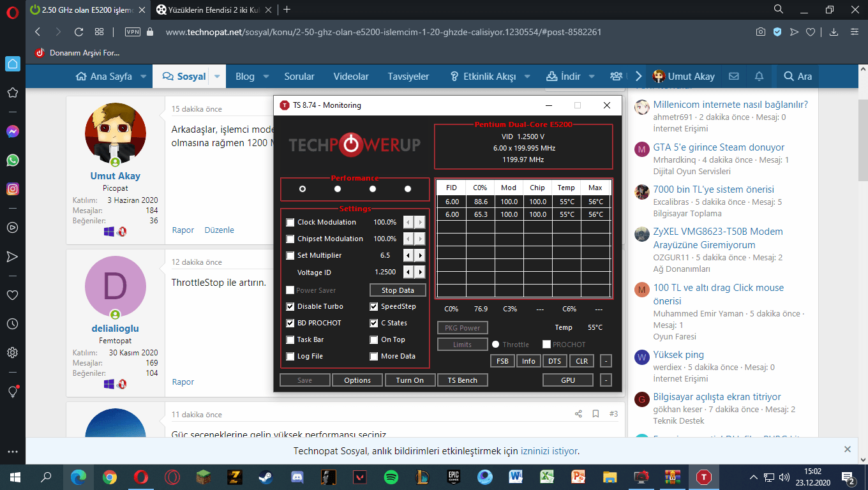Click the VPN badge in the address bar
868x490 pixels.
click(x=133, y=32)
